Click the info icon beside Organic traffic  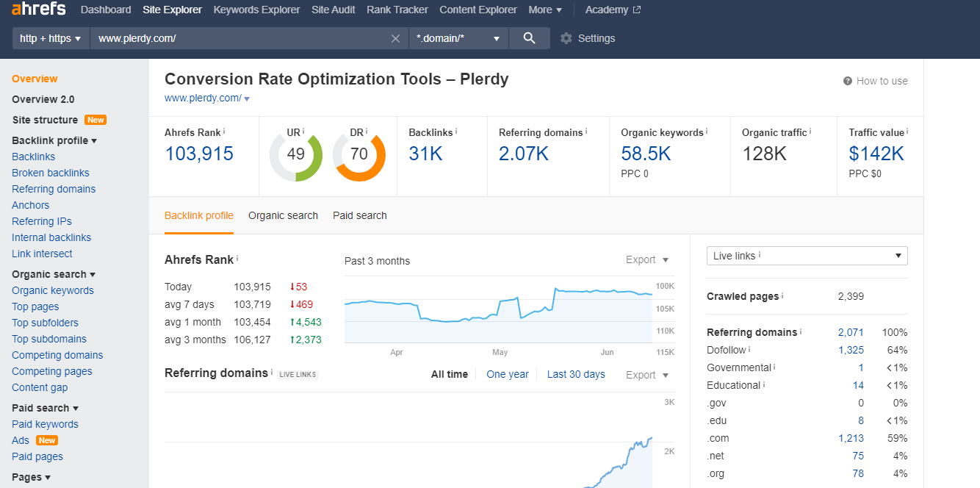[811, 132]
